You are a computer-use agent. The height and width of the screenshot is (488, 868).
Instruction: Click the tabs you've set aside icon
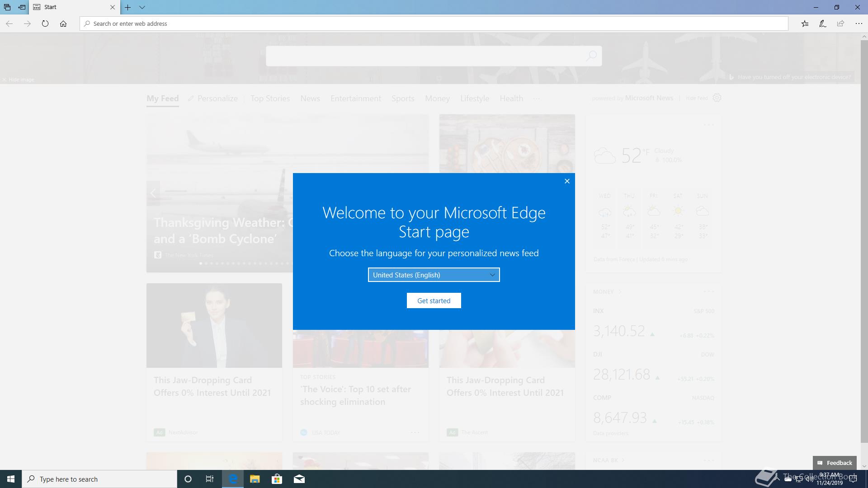pos(7,7)
